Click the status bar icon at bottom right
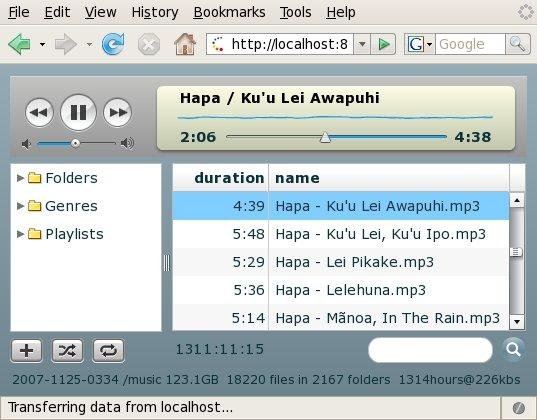The width and height of the screenshot is (537, 420). pos(519,408)
